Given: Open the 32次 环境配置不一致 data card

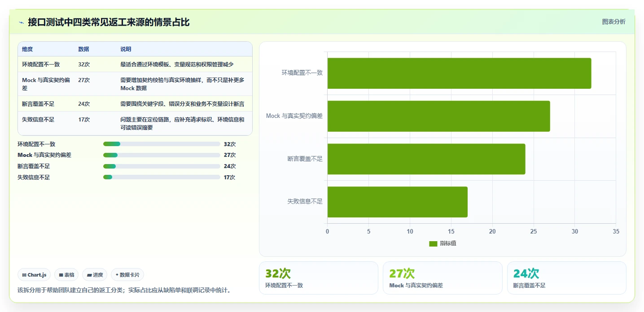Looking at the screenshot, I should (x=319, y=278).
